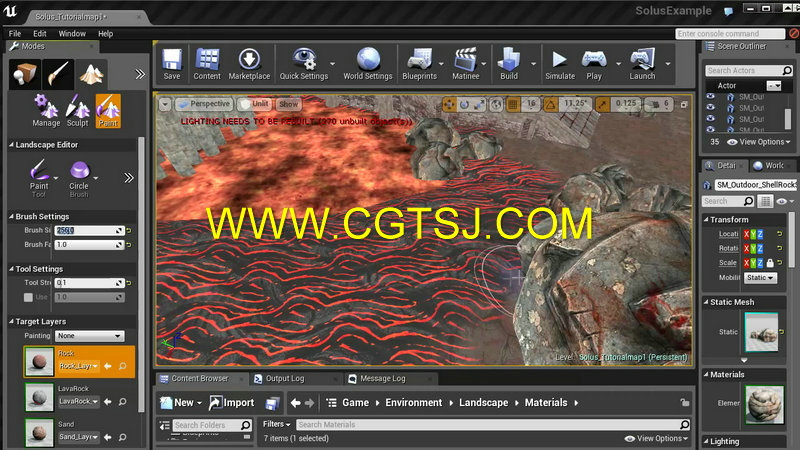Collapse the Transform section in Details
The image size is (800, 450).
click(x=706, y=219)
